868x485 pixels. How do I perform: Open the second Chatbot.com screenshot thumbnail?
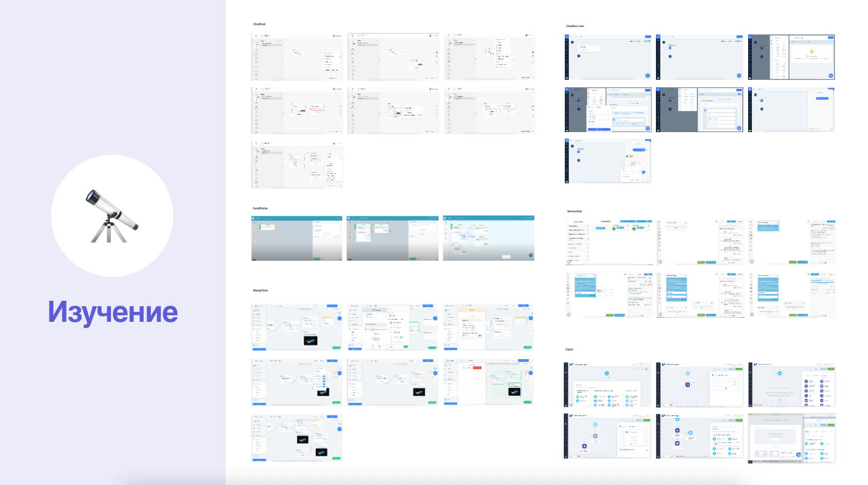(699, 57)
